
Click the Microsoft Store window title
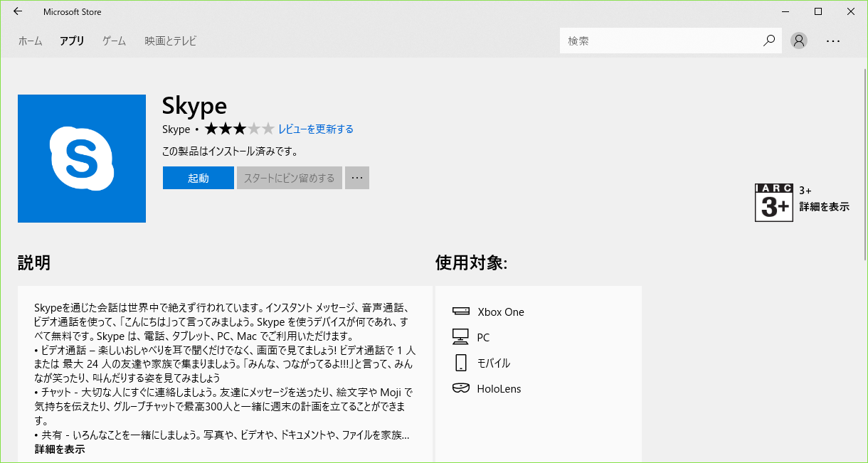pyautogui.click(x=72, y=12)
